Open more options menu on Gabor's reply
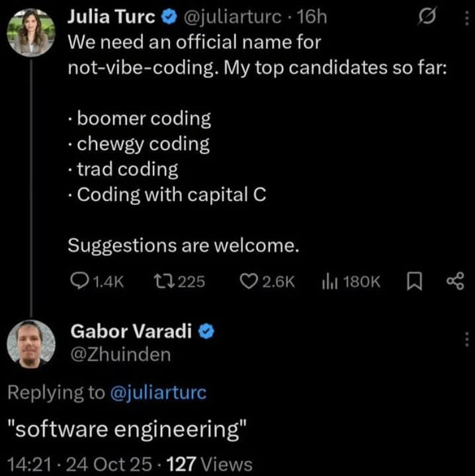This screenshot has width=475, height=476. (x=466, y=338)
